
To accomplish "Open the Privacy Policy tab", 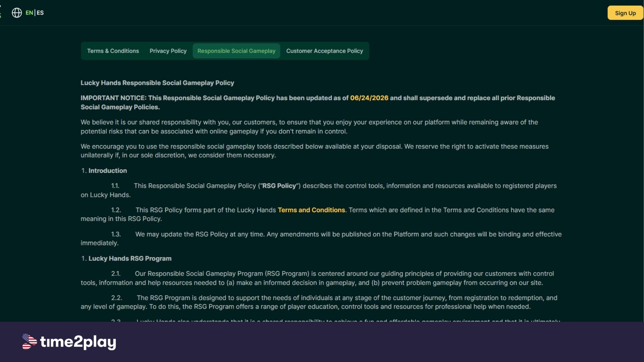I will (168, 51).
